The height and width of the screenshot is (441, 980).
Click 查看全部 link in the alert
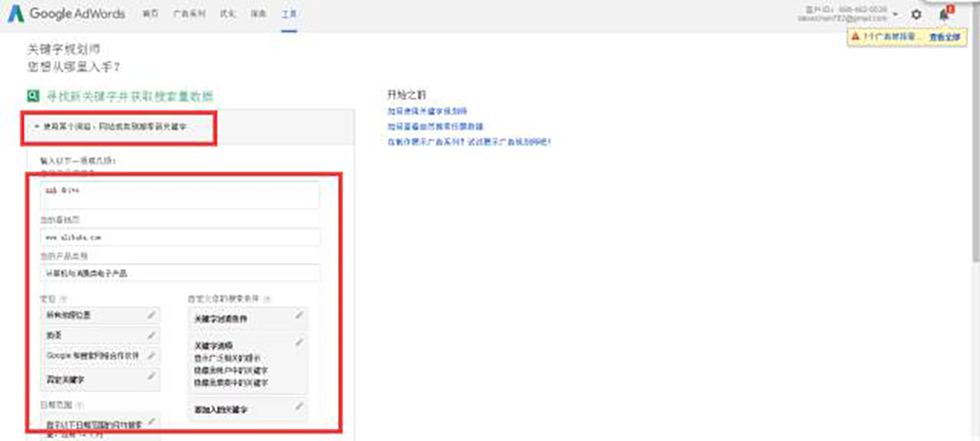[943, 37]
